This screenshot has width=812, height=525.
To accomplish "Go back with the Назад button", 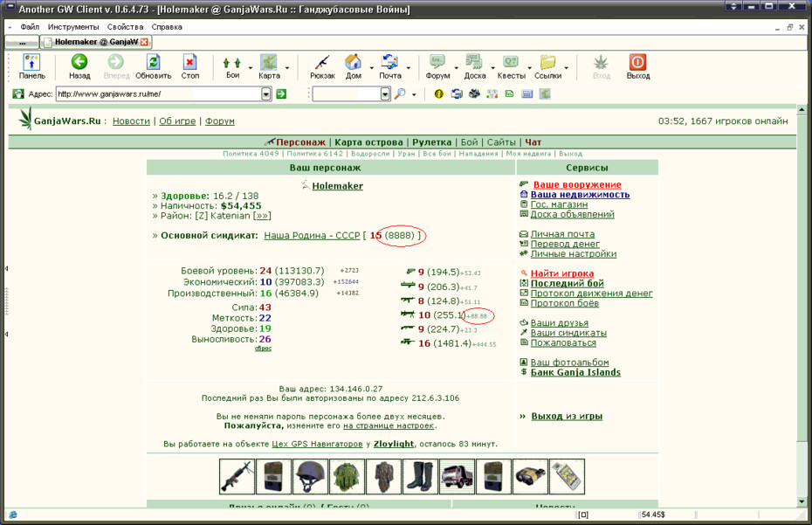I will (79, 67).
